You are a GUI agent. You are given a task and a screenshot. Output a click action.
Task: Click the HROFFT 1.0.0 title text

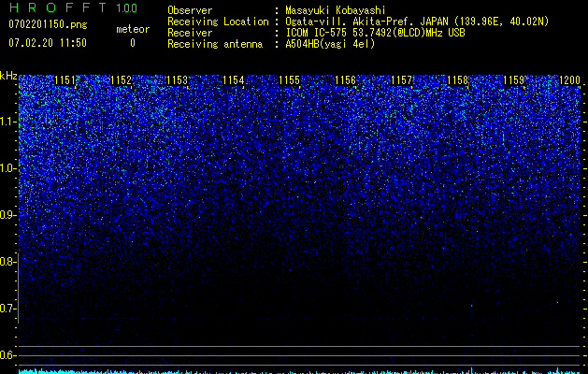73,7
